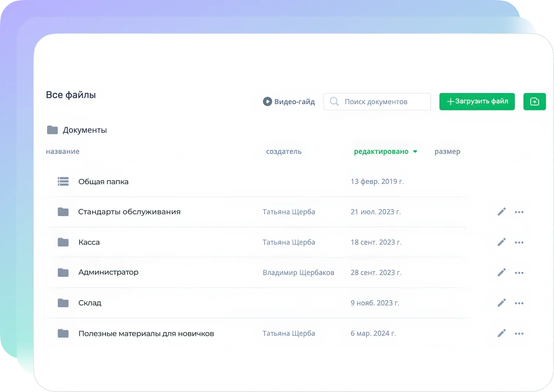Click the date 13 февр. 2019 г.
554x392 pixels.
(x=377, y=182)
